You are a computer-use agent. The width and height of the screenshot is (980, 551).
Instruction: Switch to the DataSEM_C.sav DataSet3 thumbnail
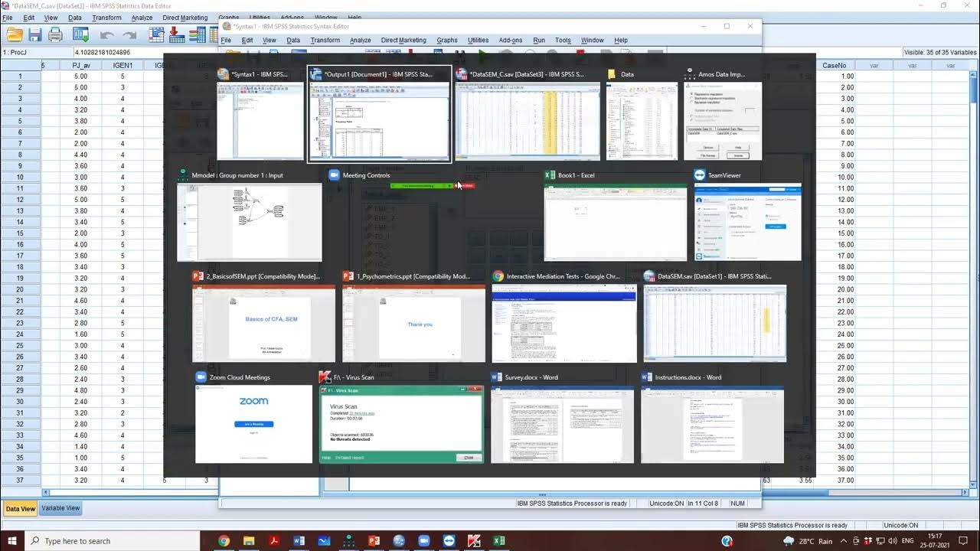(x=528, y=121)
